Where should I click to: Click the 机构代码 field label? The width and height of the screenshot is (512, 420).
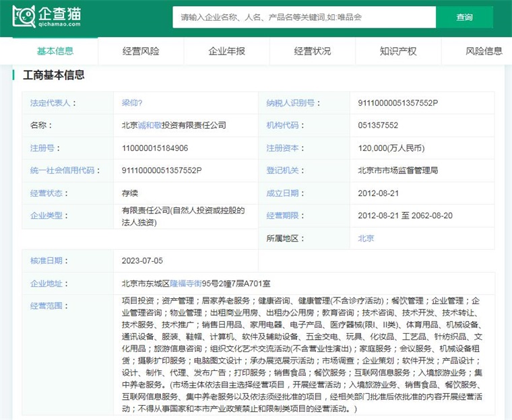click(285, 125)
